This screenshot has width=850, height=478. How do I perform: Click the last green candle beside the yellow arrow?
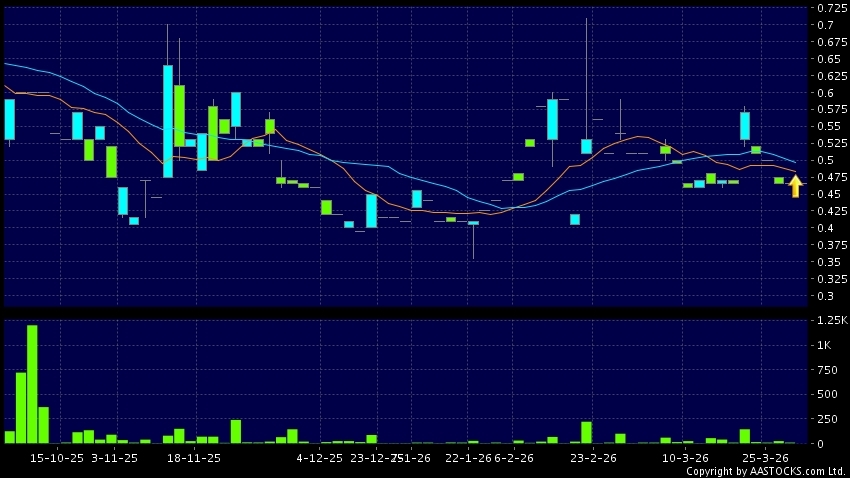coord(779,180)
